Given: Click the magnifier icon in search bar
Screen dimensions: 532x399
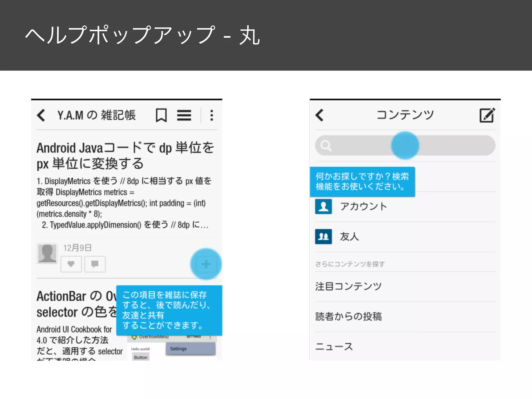Looking at the screenshot, I should [x=326, y=145].
